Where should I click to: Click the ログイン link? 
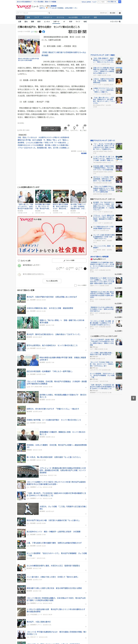42,8
